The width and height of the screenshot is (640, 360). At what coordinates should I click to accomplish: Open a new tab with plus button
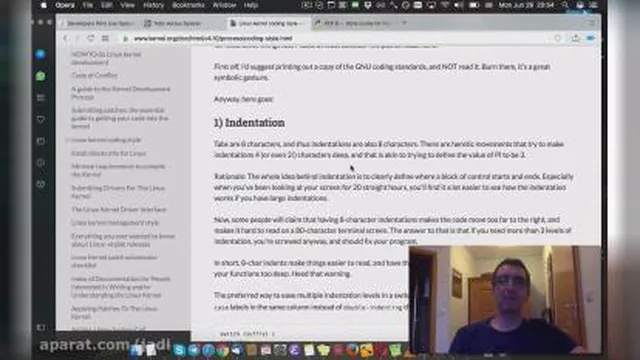[x=404, y=23]
